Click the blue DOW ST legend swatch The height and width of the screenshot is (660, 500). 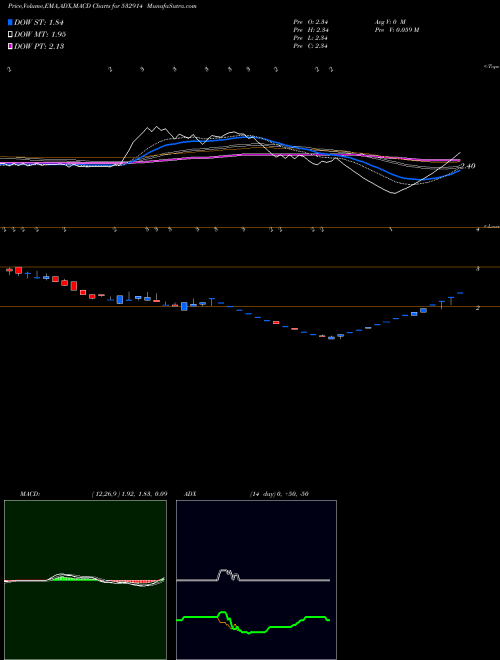pos(11,22)
